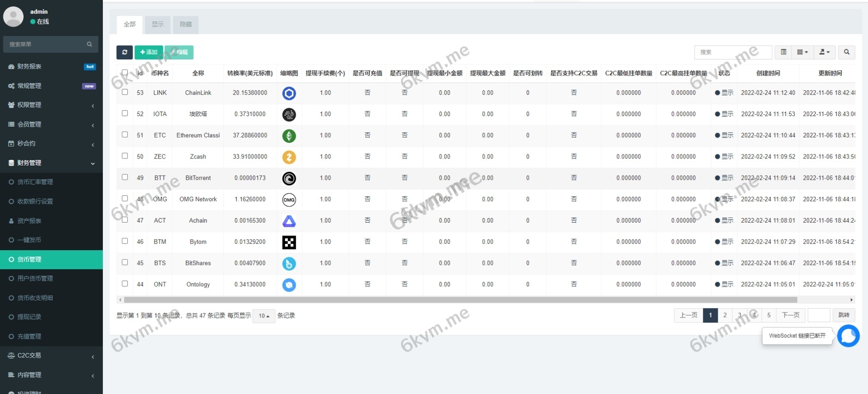Select the checkbox for ETC row
Image resolution: width=868 pixels, height=394 pixels.
(125, 135)
